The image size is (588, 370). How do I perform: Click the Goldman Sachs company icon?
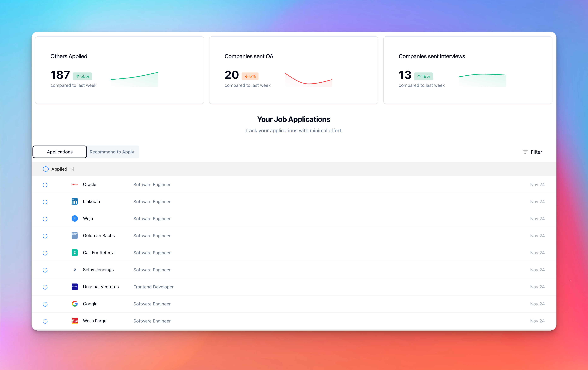point(74,235)
